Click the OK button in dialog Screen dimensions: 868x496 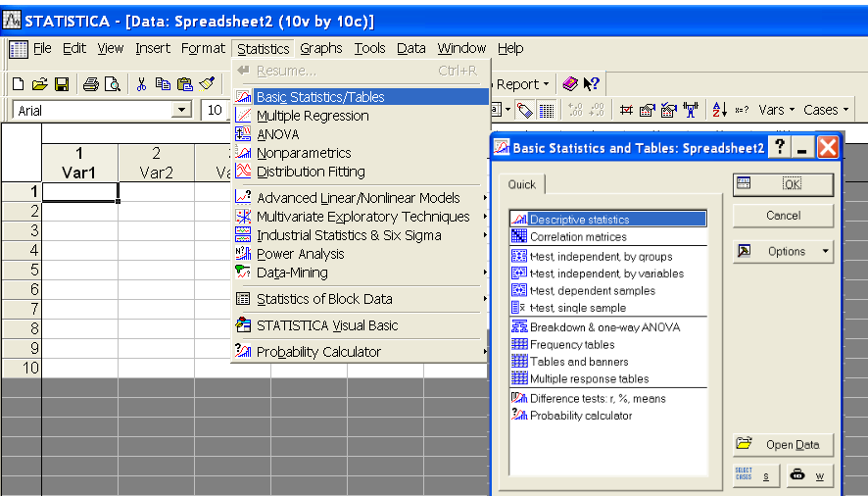[x=783, y=184]
